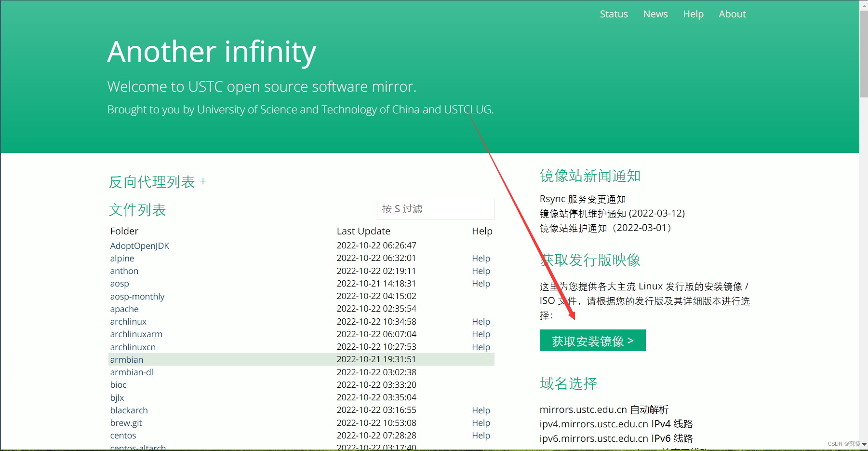Click AdoptOpenJDK's 2022-10-22 06:26:47 timestamp
Screen dimensions: 868x451
tap(376, 246)
